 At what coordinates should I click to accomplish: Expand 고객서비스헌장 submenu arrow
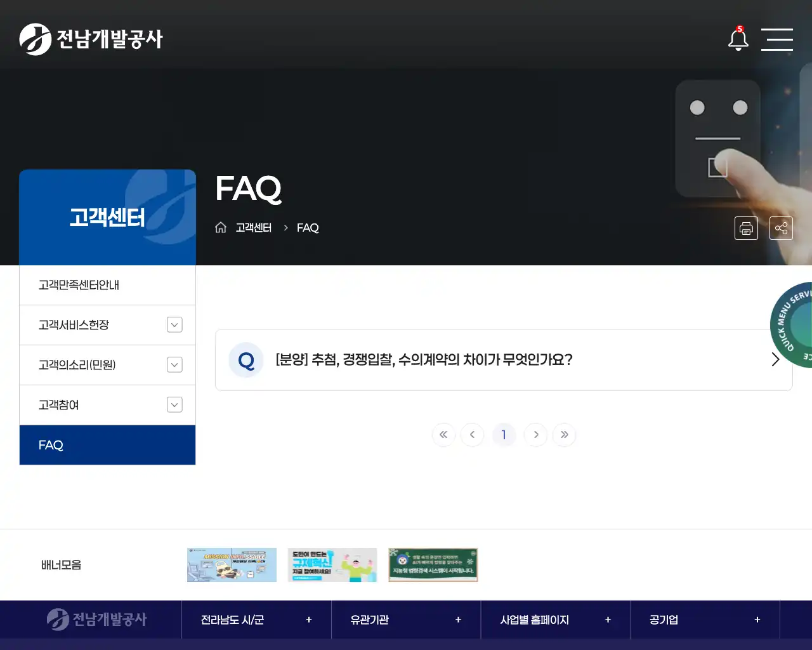click(x=174, y=325)
